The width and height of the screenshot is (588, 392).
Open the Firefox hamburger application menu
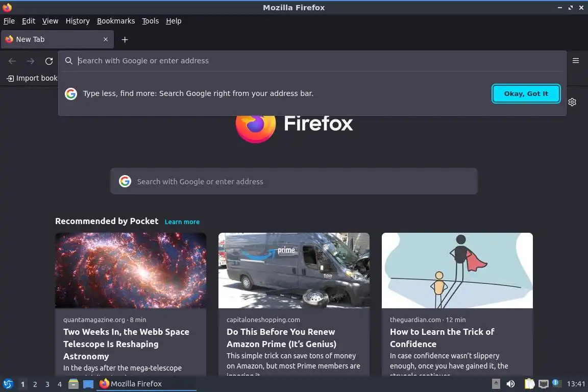pyautogui.click(x=576, y=60)
